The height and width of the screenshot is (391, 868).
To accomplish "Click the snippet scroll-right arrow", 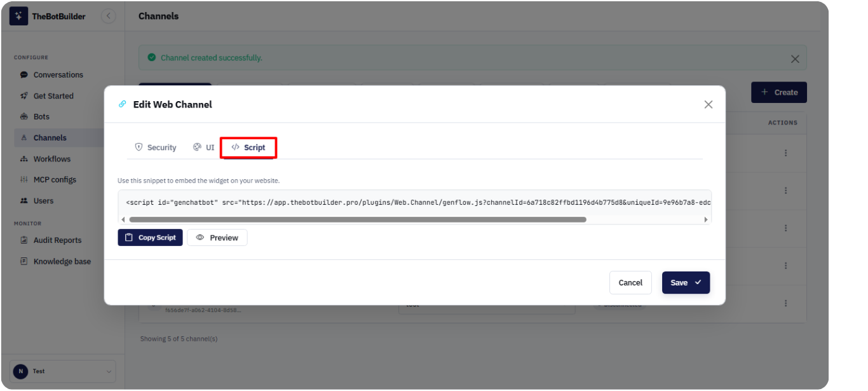I will click(x=705, y=219).
